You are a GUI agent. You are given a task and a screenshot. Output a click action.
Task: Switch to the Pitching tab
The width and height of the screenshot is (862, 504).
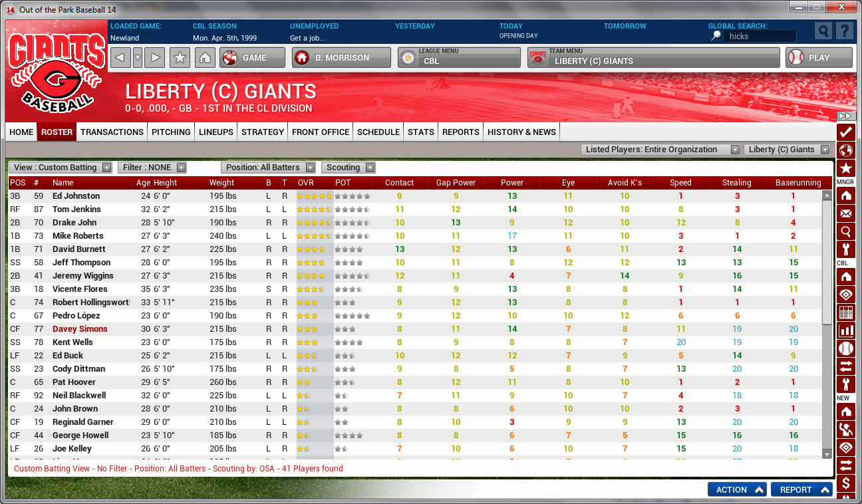pyautogui.click(x=171, y=132)
